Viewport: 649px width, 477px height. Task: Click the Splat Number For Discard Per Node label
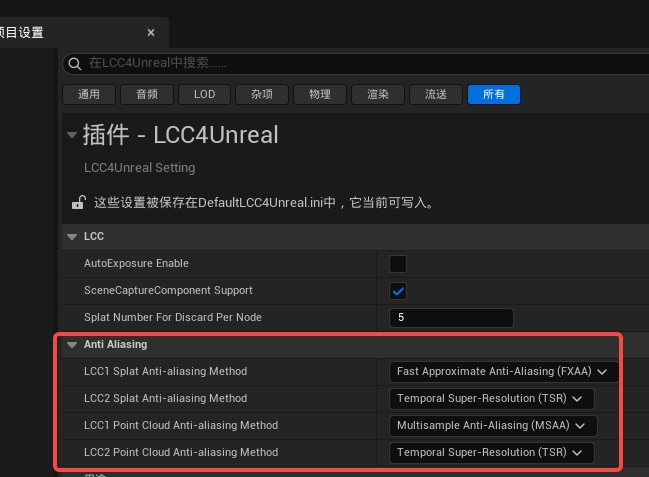click(x=173, y=317)
